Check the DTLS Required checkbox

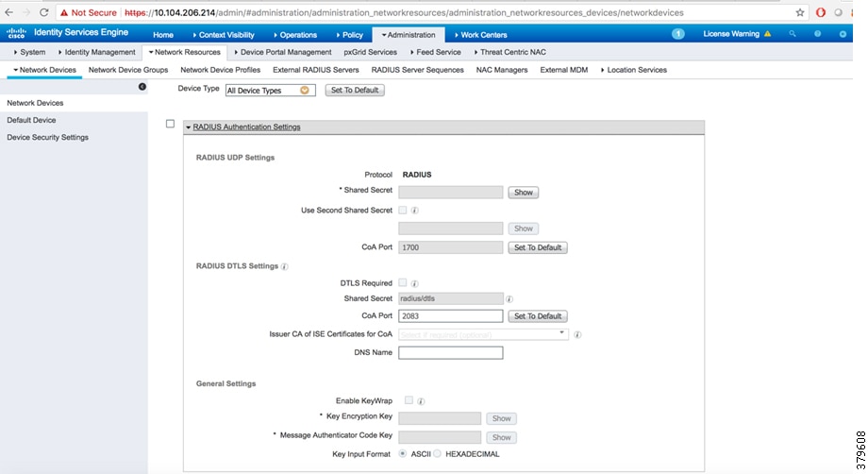pyautogui.click(x=403, y=282)
